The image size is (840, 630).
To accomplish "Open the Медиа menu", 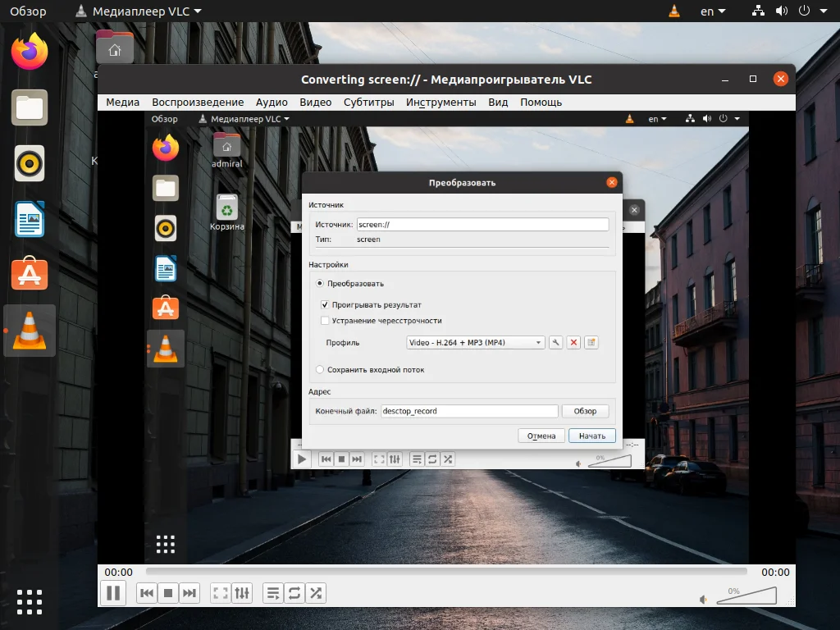I will (x=122, y=102).
